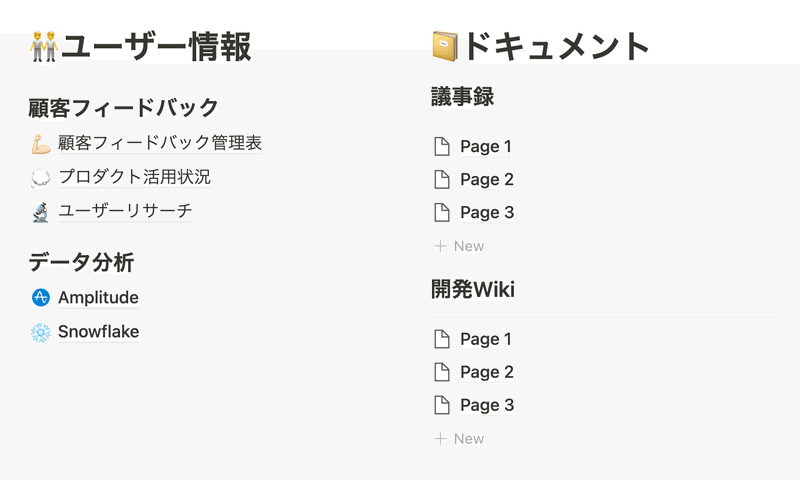Open the プロダクト活用状況 page
The image size is (800, 480).
pos(135,177)
